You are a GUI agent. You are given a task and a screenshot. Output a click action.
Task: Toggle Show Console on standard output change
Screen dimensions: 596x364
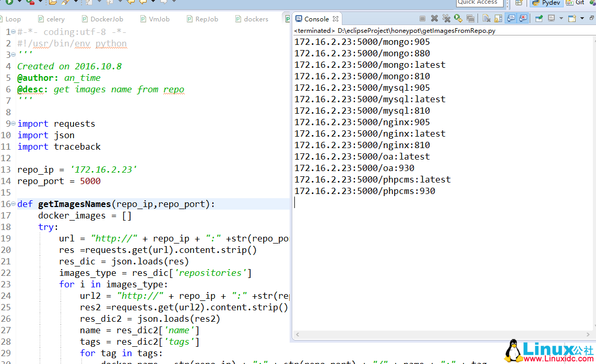point(511,19)
